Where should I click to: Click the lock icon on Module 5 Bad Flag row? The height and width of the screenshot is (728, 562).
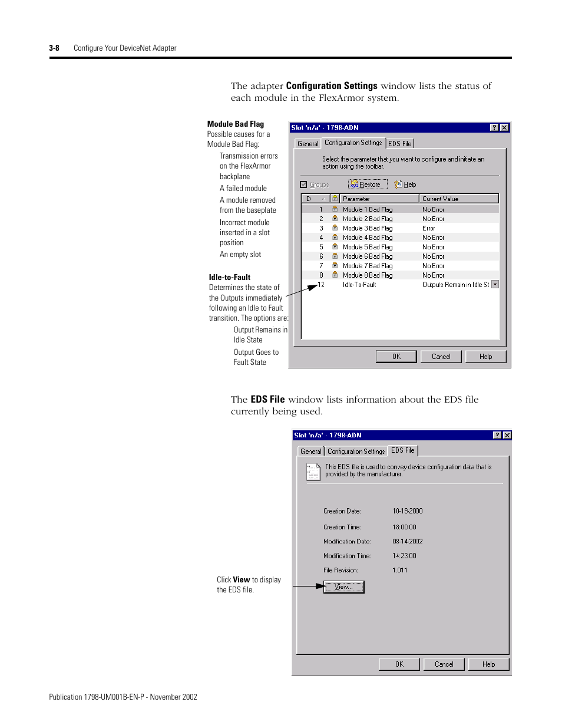(x=335, y=246)
